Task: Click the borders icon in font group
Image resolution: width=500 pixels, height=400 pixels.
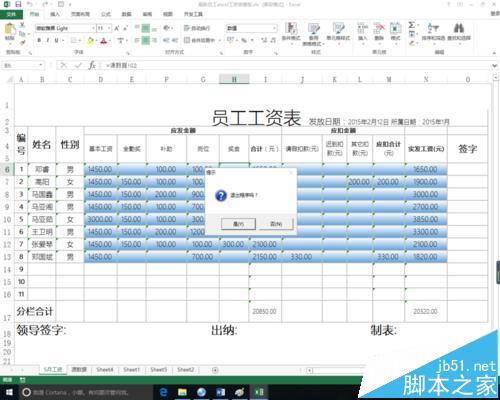Action: (x=73, y=40)
